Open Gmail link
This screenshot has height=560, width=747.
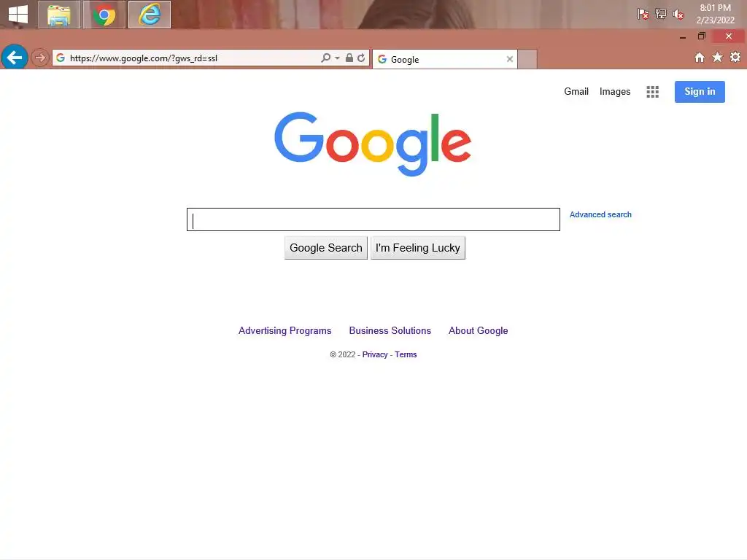pos(576,91)
